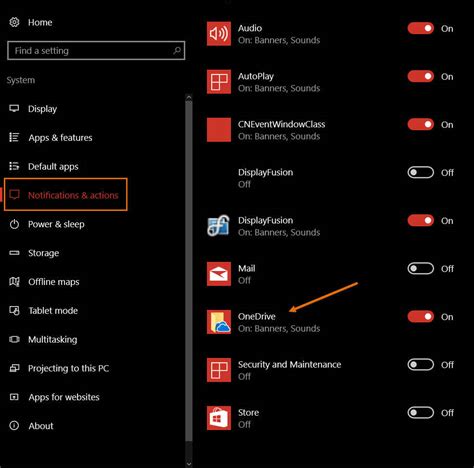Turn off Audio notifications toggle
The width and height of the screenshot is (474, 468).
point(421,28)
